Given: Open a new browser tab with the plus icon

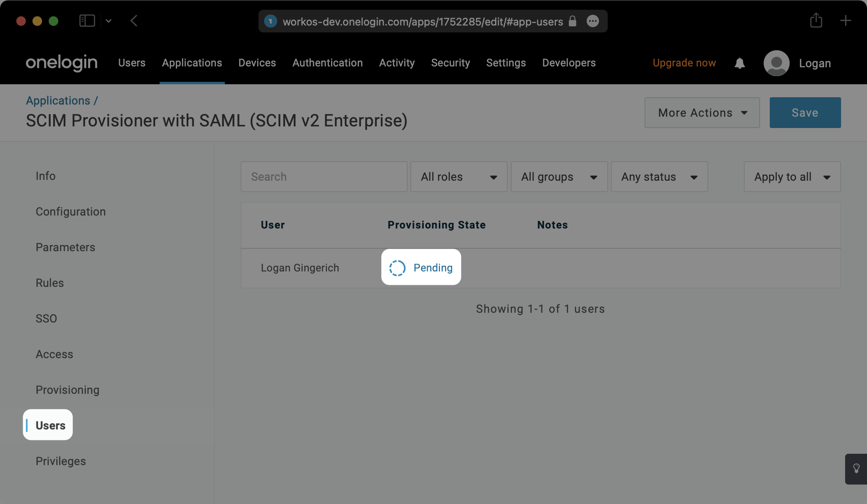Looking at the screenshot, I should [846, 21].
